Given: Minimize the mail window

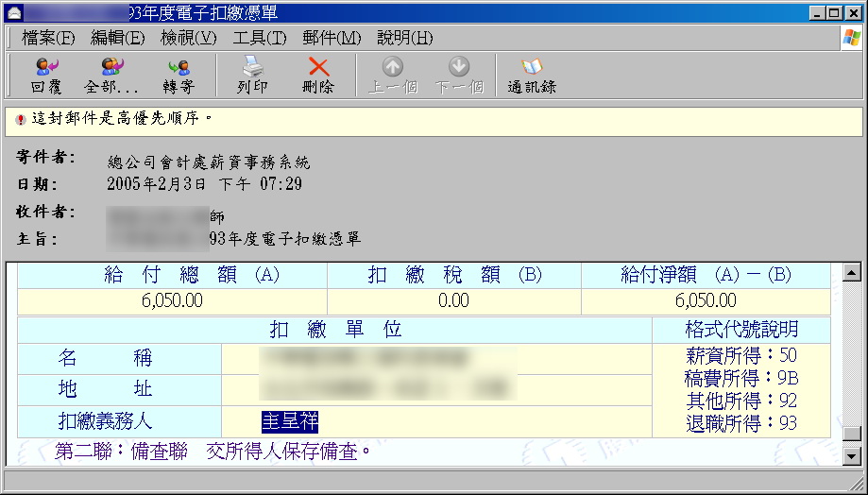Looking at the screenshot, I should (x=817, y=12).
